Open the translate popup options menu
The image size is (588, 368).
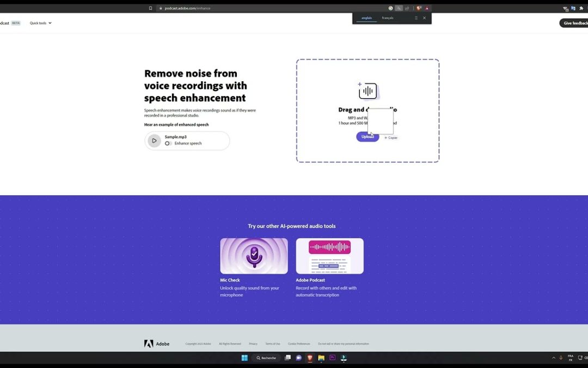pos(416,18)
